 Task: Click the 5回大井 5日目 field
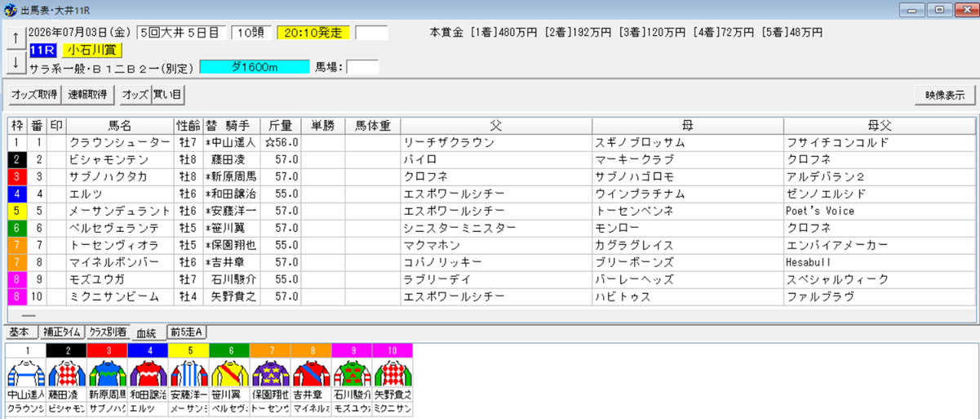(181, 33)
